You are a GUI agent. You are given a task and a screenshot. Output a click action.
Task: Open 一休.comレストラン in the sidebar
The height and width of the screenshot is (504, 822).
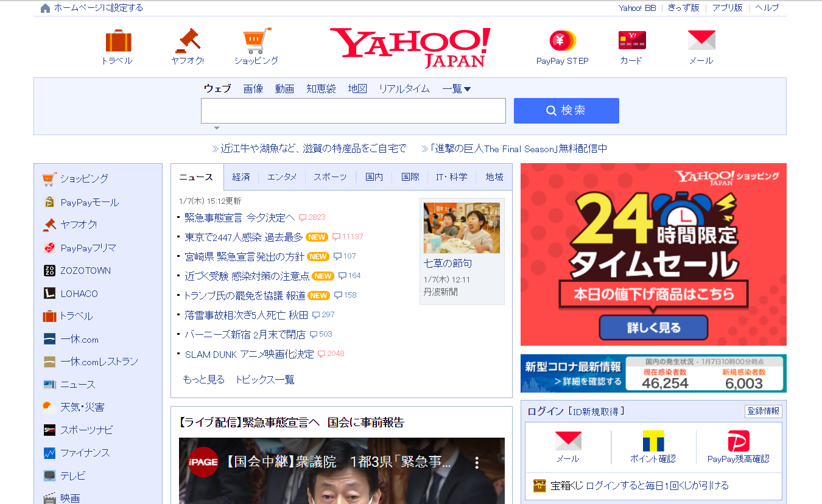tap(99, 362)
